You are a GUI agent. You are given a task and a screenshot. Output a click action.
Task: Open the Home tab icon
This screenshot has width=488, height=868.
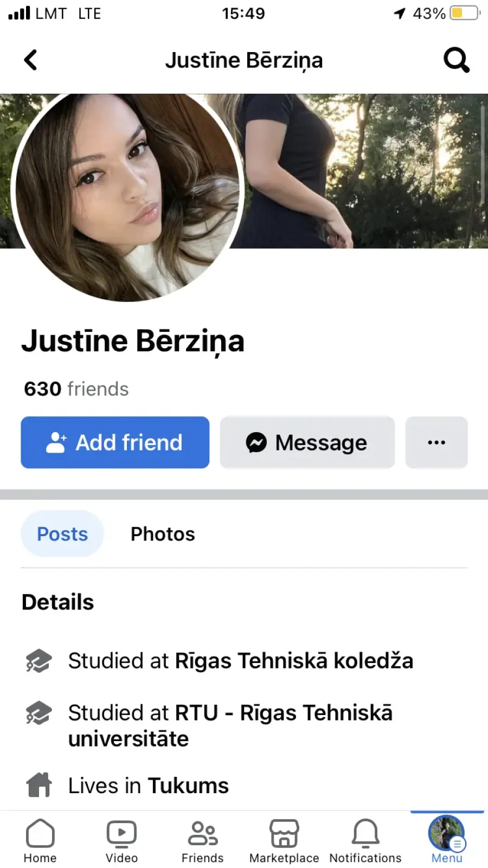tap(40, 833)
